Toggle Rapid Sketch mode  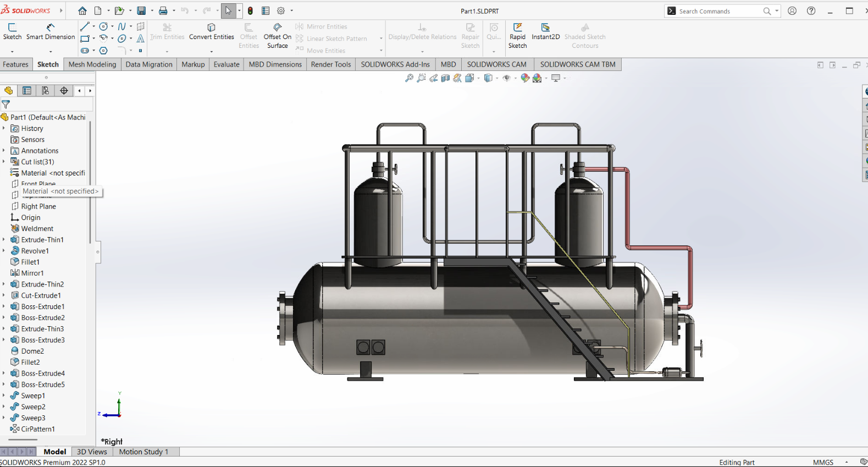click(517, 36)
